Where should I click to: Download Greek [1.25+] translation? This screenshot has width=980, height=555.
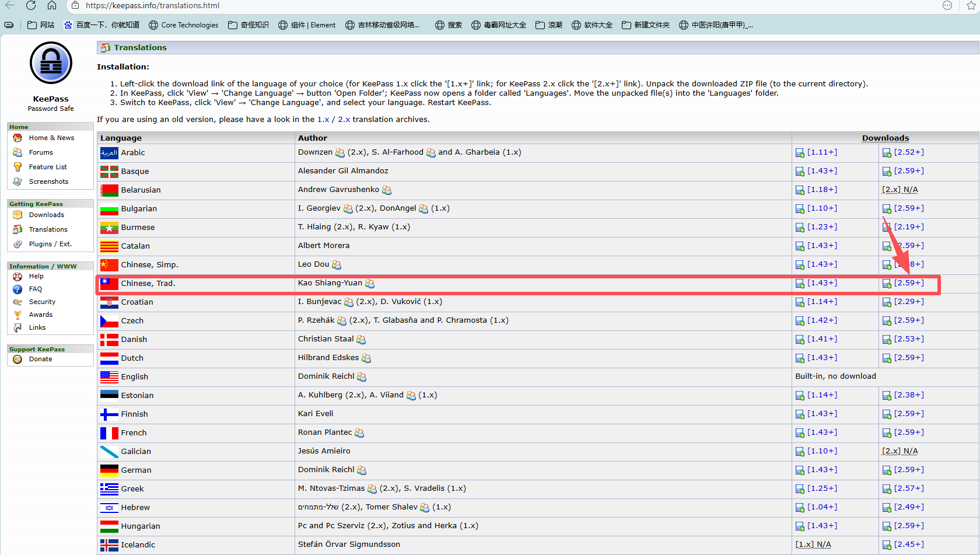pyautogui.click(x=822, y=488)
